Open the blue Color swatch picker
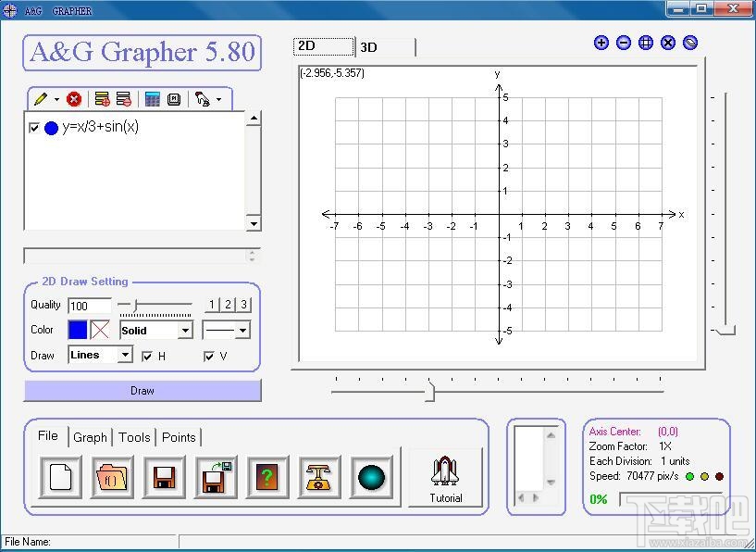This screenshot has width=756, height=552. (78, 330)
